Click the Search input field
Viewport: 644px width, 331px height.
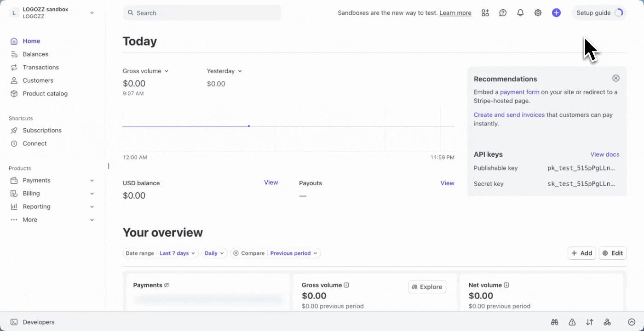tap(202, 13)
